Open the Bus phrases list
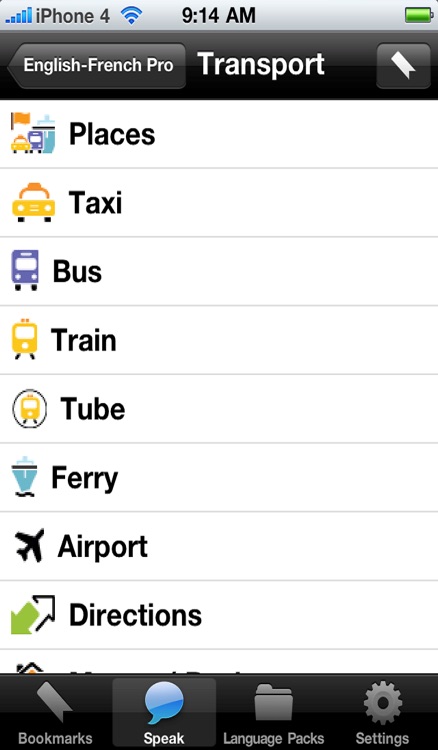The image size is (438, 750). 219,271
